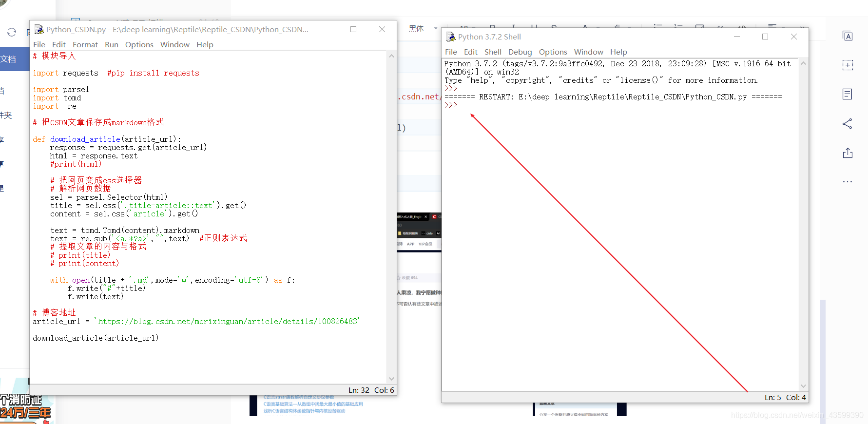
Task: Click the export upload icon in right sidebar
Action: (848, 153)
